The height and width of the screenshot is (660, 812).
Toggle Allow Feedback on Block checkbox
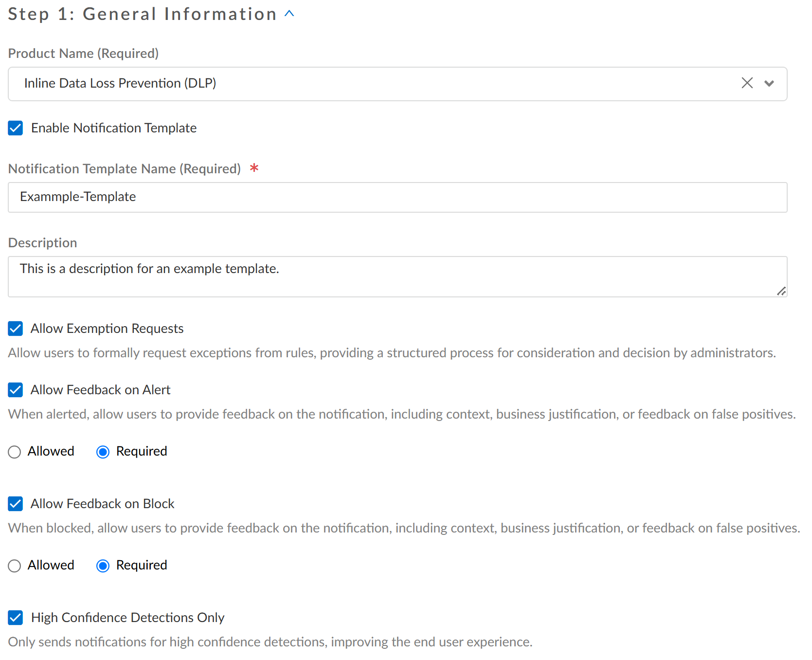click(x=16, y=504)
